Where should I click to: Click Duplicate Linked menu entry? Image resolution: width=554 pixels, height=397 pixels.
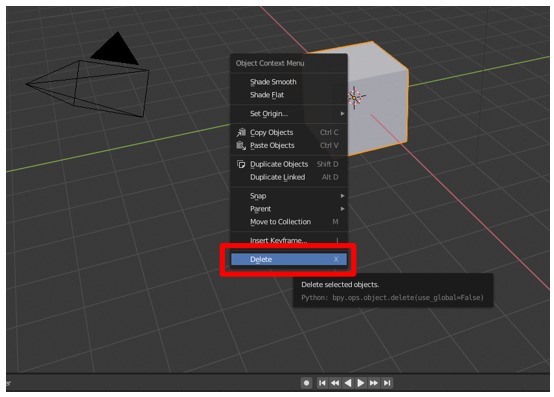coord(289,177)
